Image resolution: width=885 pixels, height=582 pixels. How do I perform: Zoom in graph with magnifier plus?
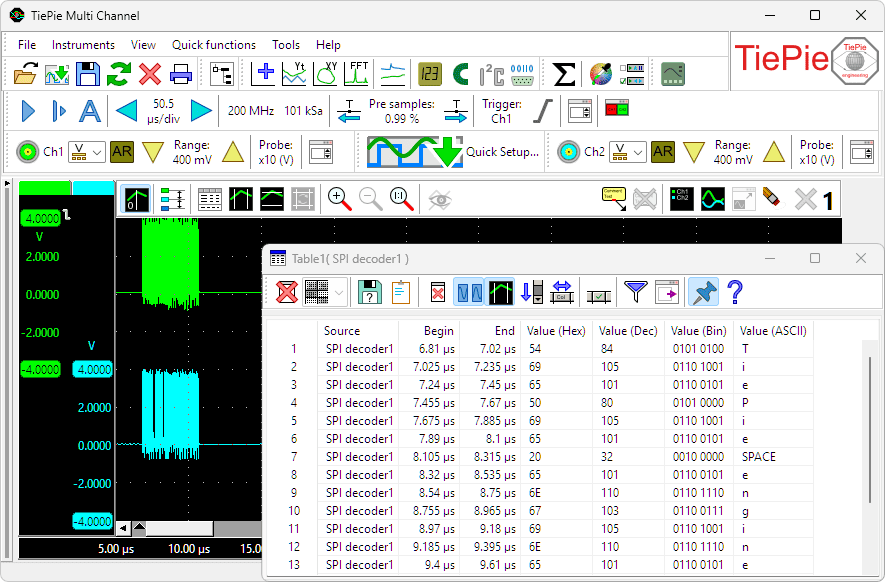(339, 199)
